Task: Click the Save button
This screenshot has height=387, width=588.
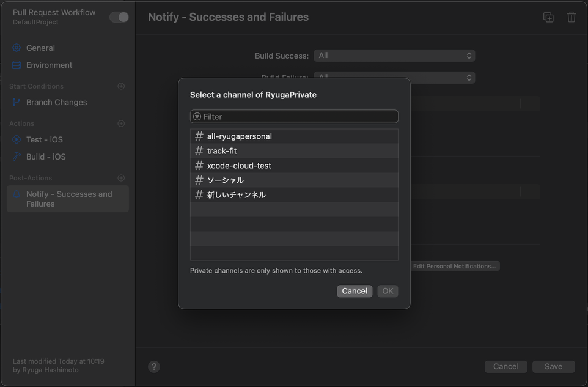Action: point(554,367)
